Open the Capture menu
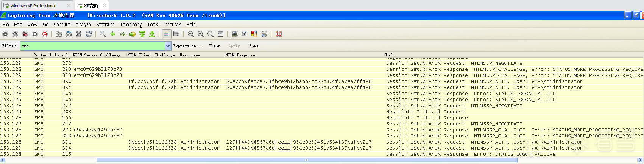644x164 pixels. (x=62, y=24)
